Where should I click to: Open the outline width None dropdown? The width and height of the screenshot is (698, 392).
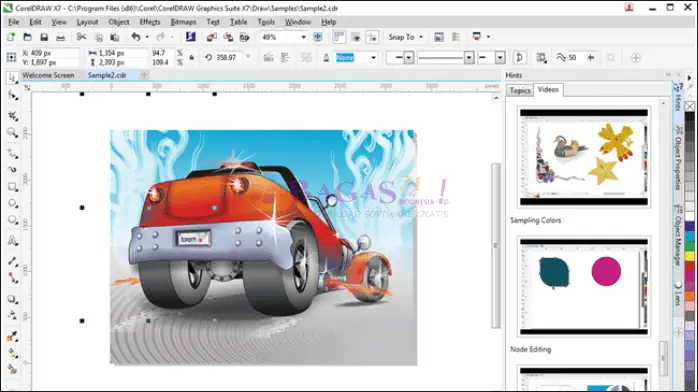coord(373,57)
